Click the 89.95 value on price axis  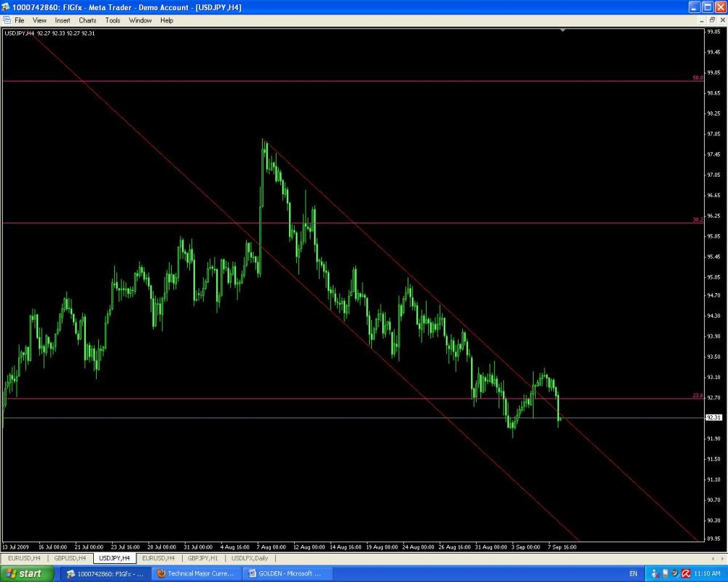pos(713,538)
